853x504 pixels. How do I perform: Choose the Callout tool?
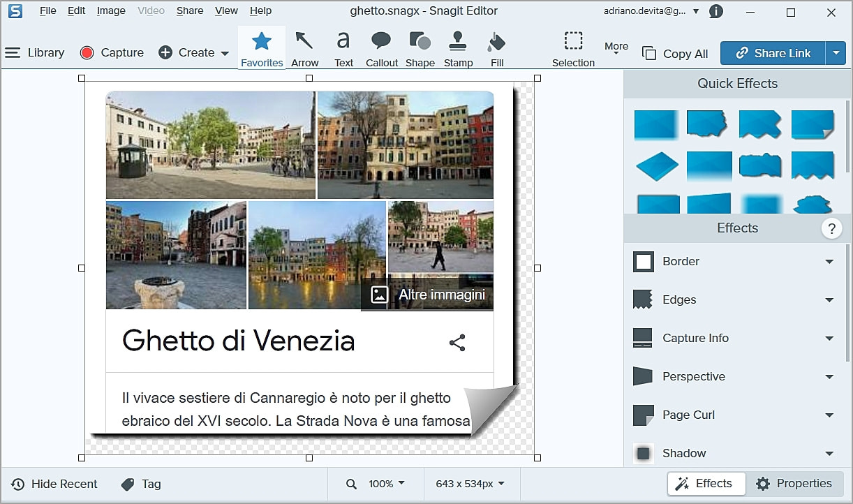[x=381, y=49]
